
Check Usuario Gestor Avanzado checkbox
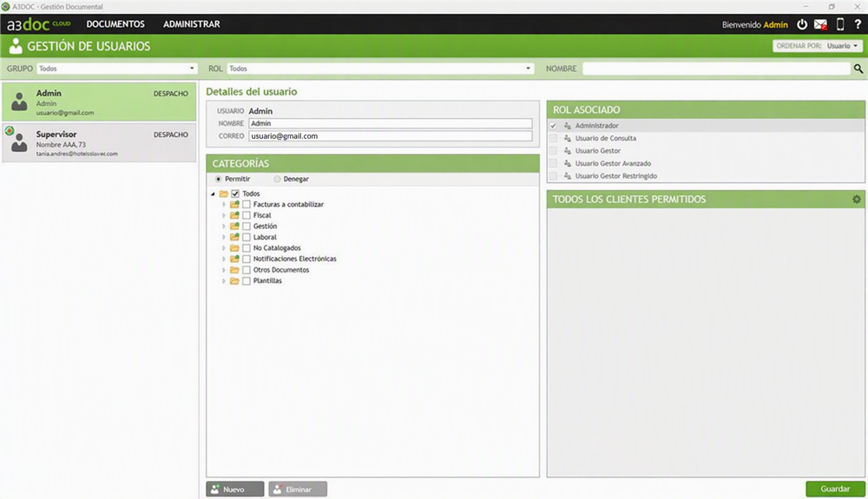coord(553,163)
